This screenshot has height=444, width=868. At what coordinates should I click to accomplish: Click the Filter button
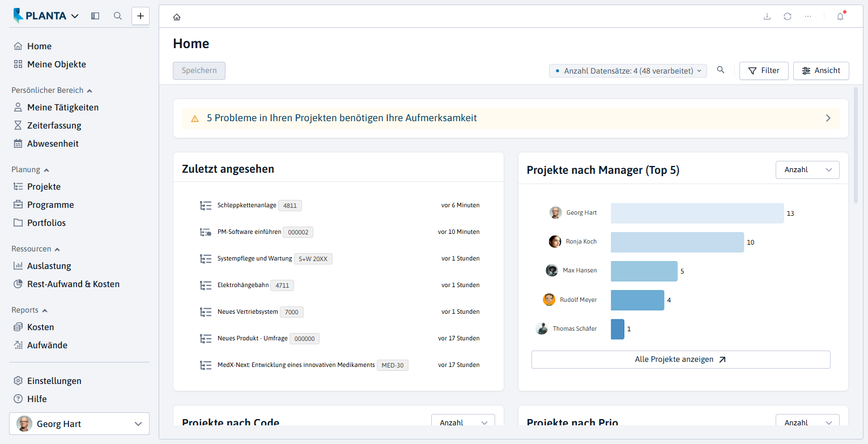764,71
